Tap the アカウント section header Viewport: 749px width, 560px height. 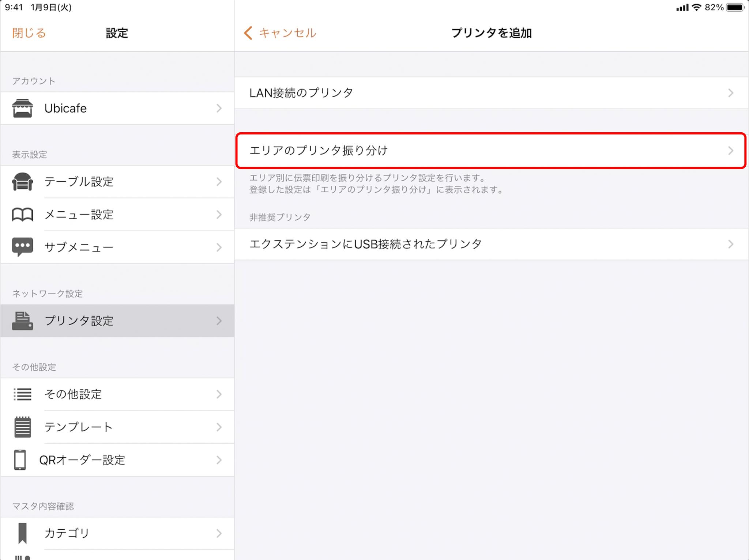click(34, 81)
